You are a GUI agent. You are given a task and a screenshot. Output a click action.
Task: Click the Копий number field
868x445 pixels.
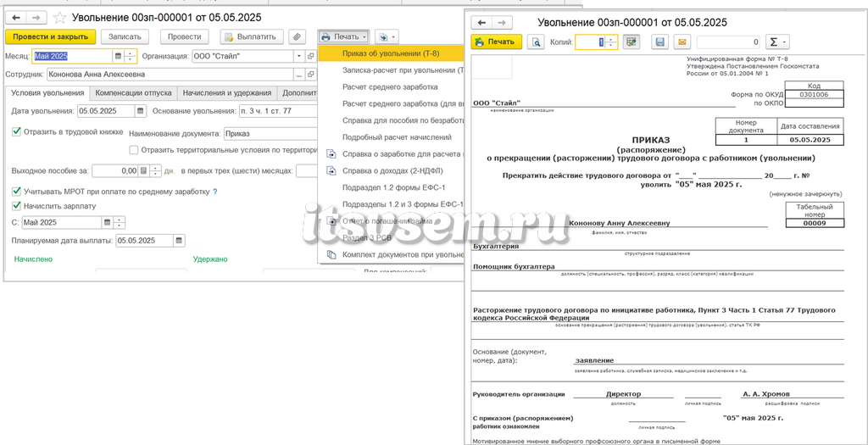pos(590,42)
